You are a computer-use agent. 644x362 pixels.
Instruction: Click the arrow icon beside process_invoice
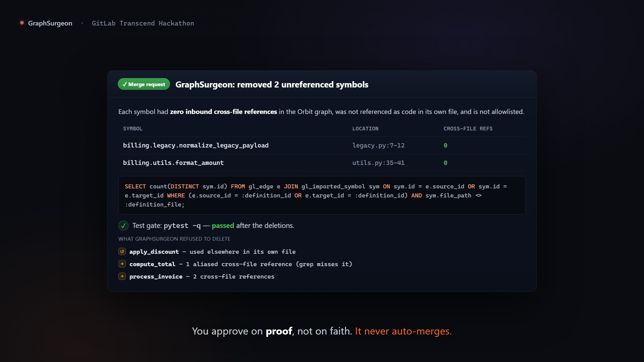pos(122,276)
